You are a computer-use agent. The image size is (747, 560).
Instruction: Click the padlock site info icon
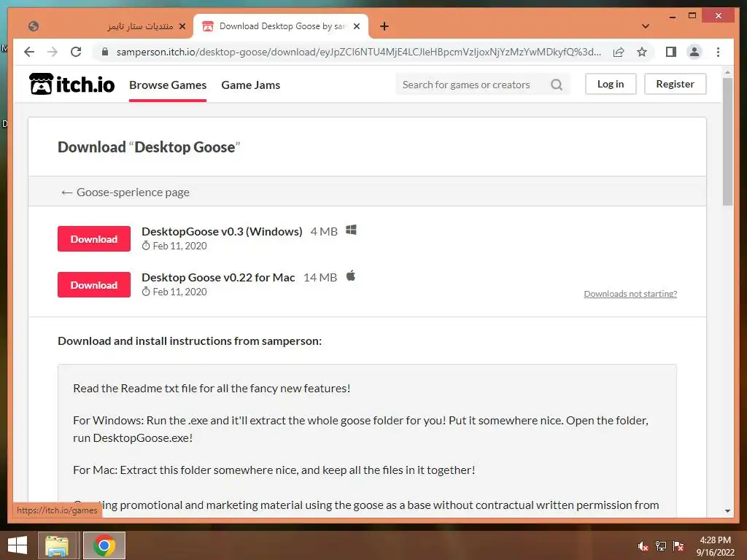[x=105, y=52]
